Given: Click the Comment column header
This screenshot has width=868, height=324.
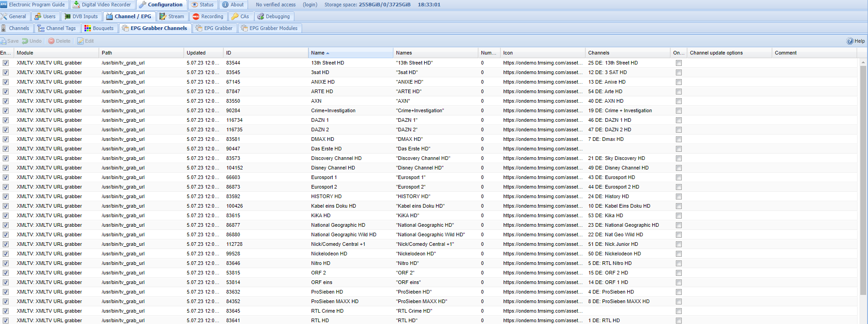Looking at the screenshot, I should coord(814,53).
